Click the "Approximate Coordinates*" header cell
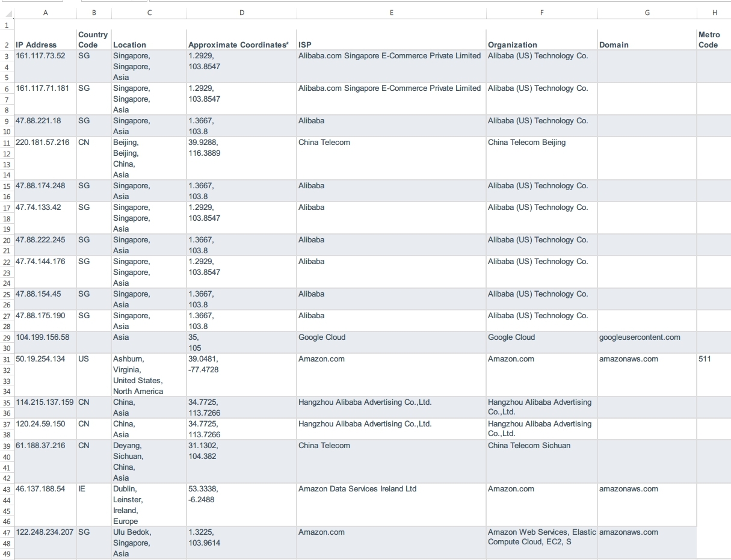The height and width of the screenshot is (560, 731). point(241,40)
